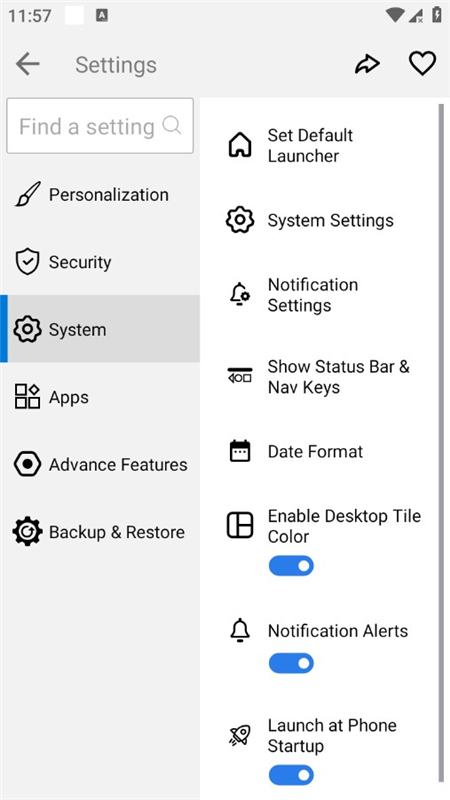Tap the back arrow icon
Image resolution: width=450 pixels, height=800 pixels.
click(28, 64)
